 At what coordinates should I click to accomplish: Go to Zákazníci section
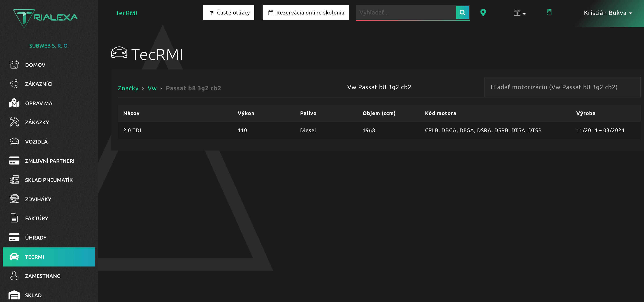49,84
